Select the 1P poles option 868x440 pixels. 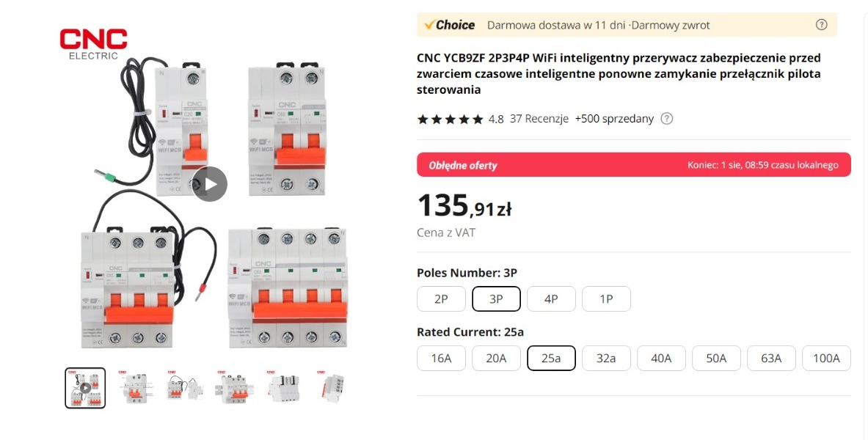tap(606, 299)
